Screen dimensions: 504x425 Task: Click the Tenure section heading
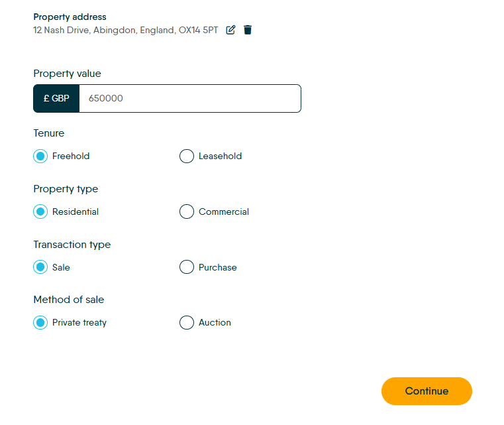49,133
